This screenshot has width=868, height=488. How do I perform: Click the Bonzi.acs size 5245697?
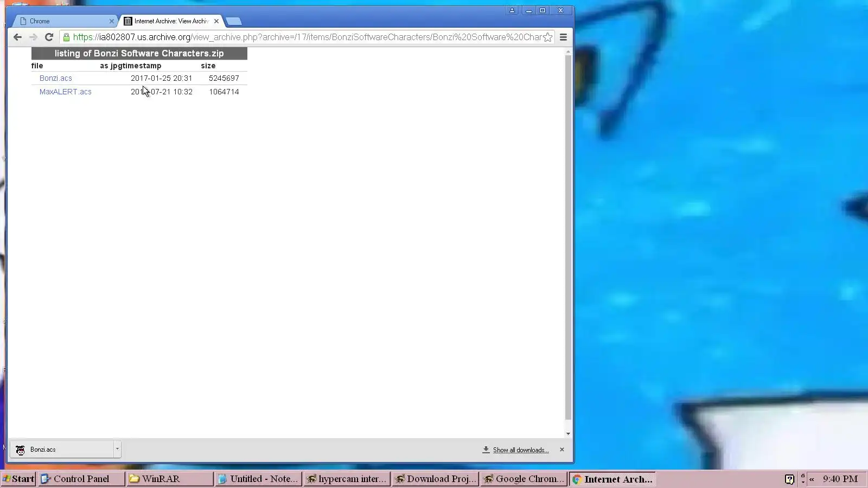pos(224,78)
